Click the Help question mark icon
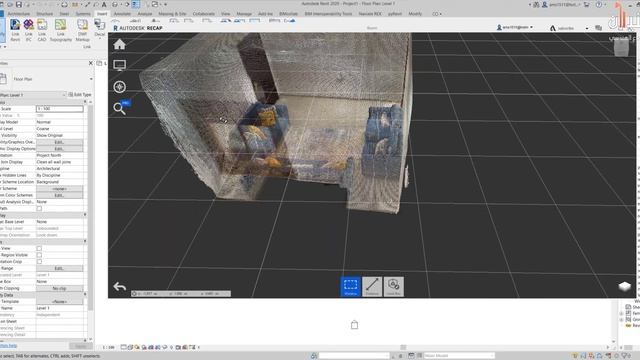The height and width of the screenshot is (360, 640). (x=598, y=4)
